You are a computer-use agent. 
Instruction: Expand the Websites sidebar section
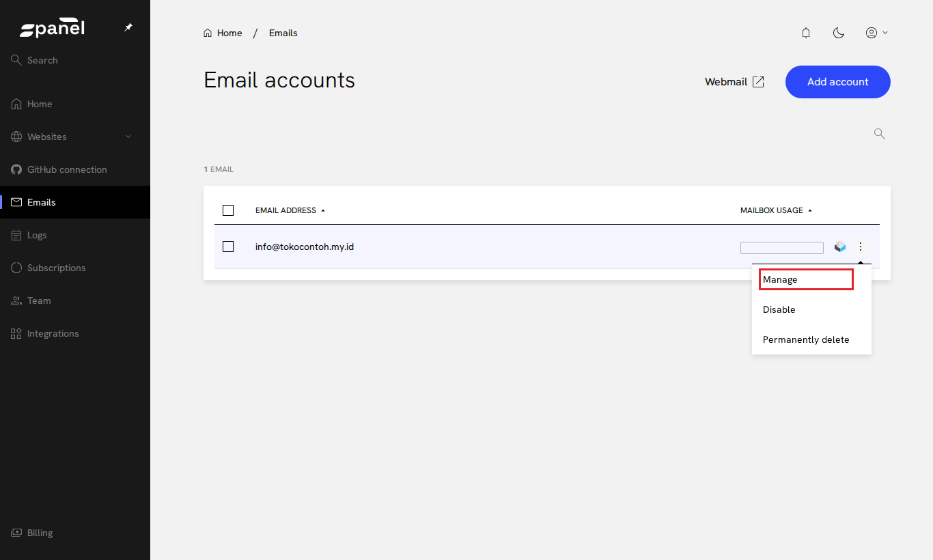(75, 137)
